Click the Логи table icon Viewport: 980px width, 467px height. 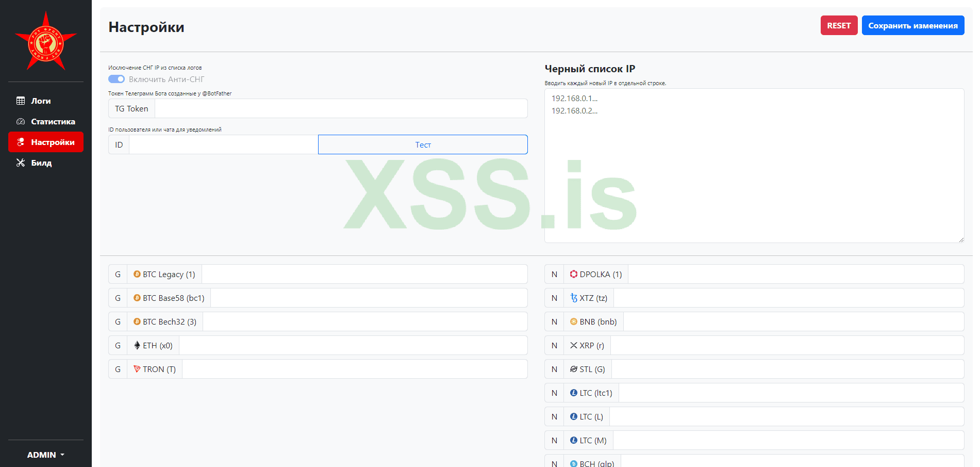(x=21, y=101)
